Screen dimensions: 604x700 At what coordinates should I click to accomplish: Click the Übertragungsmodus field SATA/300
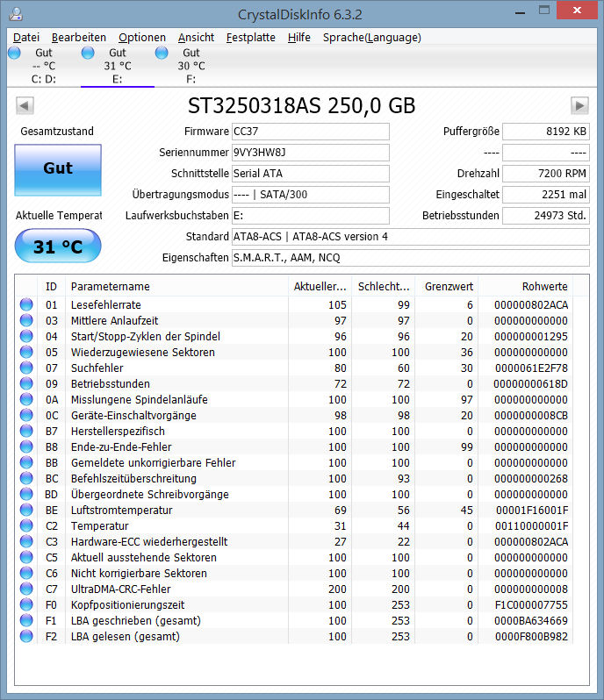point(311,194)
